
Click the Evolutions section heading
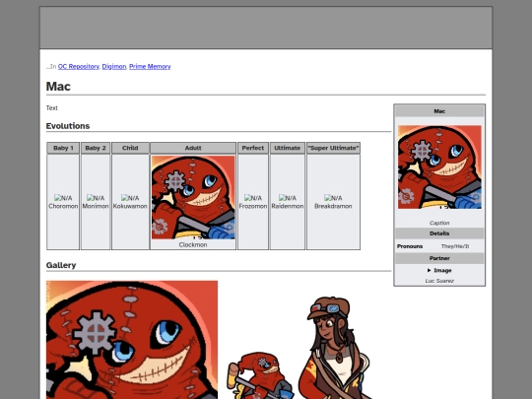click(x=68, y=126)
